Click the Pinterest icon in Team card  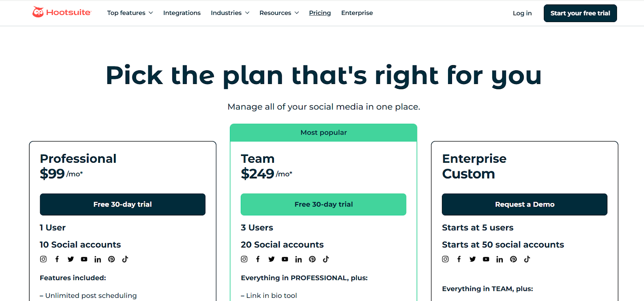(x=312, y=259)
